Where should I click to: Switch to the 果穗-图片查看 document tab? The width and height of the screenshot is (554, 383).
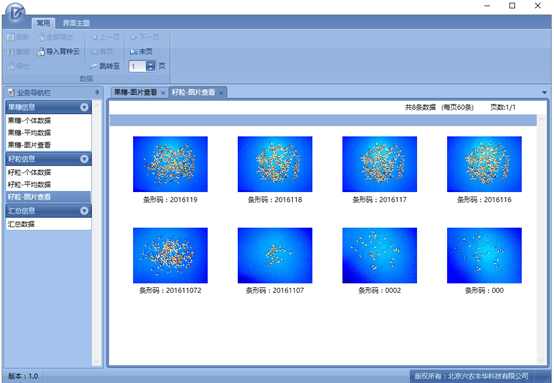(x=135, y=93)
